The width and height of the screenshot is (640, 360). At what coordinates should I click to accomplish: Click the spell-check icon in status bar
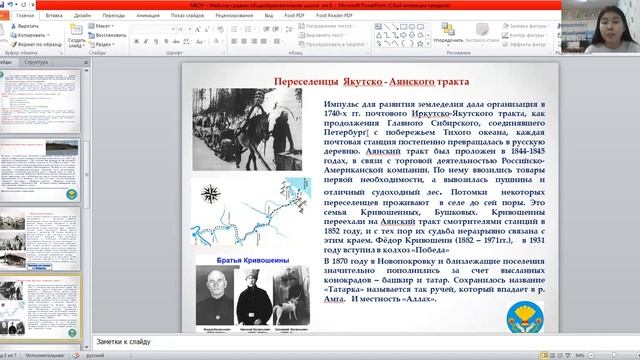76,356
